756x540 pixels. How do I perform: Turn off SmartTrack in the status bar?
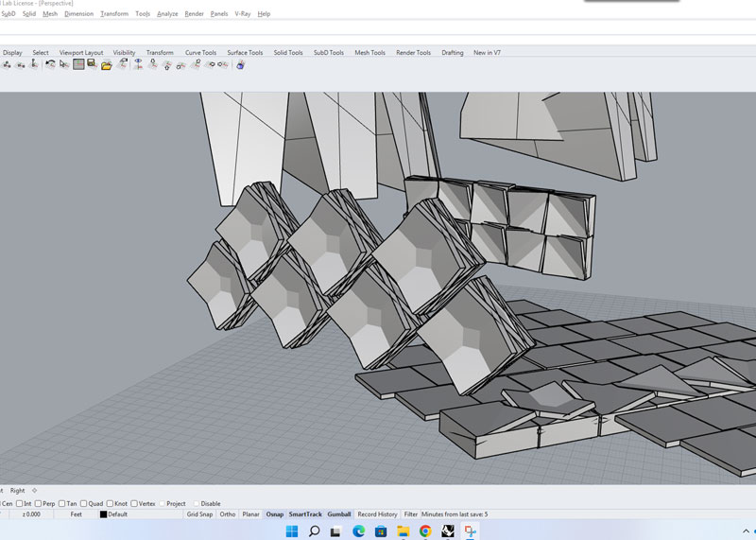[305, 514]
